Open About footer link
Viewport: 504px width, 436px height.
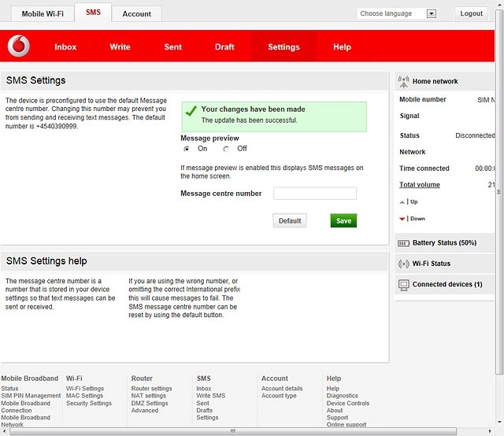tap(335, 411)
